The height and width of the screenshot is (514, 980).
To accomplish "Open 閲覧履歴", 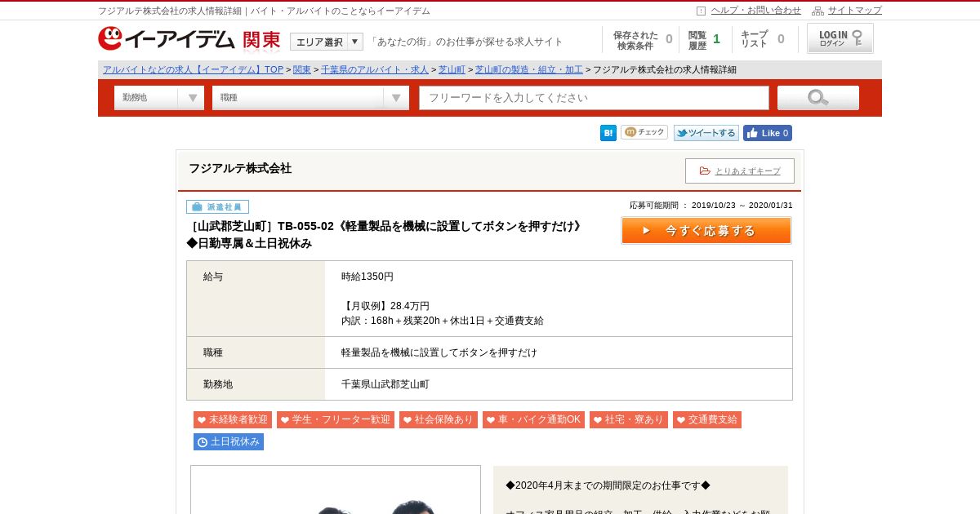I will (704, 40).
